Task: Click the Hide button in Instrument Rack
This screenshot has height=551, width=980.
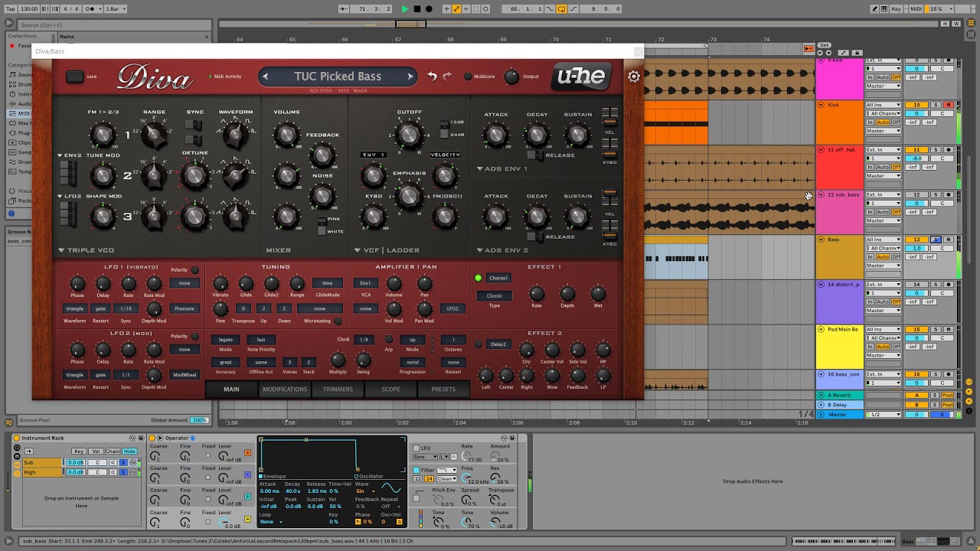Action: click(130, 452)
